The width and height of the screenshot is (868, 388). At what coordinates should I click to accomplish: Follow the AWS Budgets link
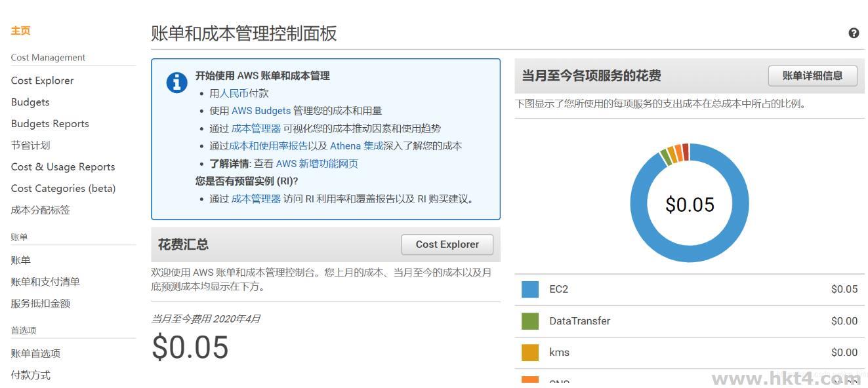point(261,111)
